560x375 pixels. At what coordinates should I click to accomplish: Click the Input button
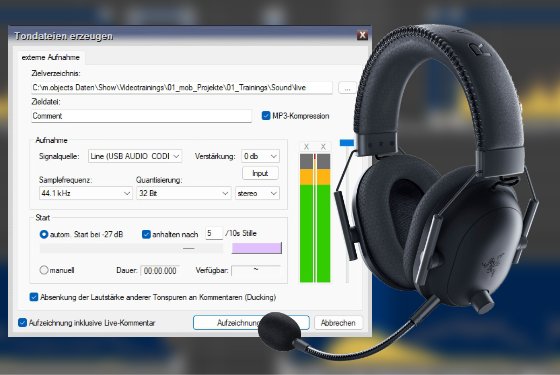coord(260,173)
